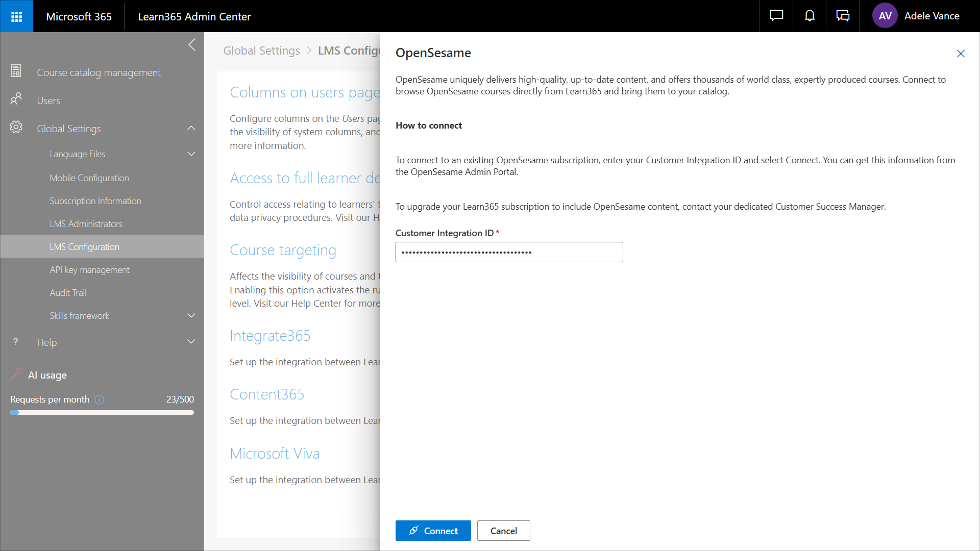Open Course catalog management
The height and width of the screenshot is (551, 980).
point(99,72)
